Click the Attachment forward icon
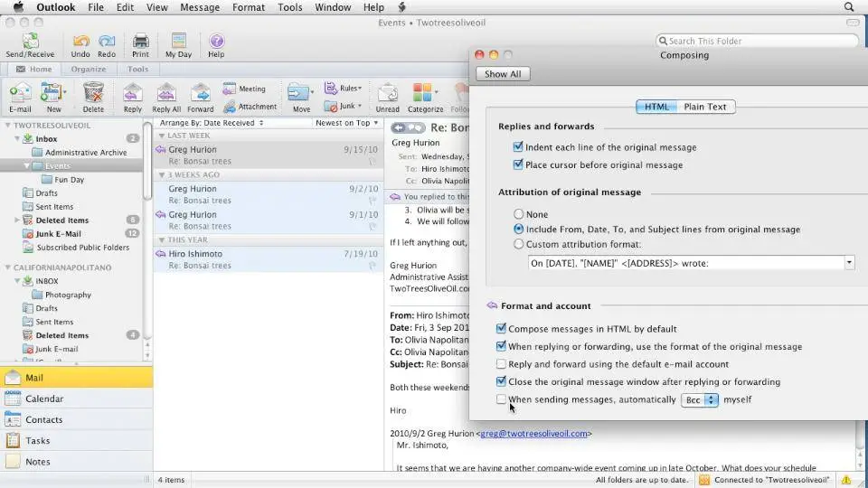The height and width of the screenshot is (488, 868). (x=250, y=107)
